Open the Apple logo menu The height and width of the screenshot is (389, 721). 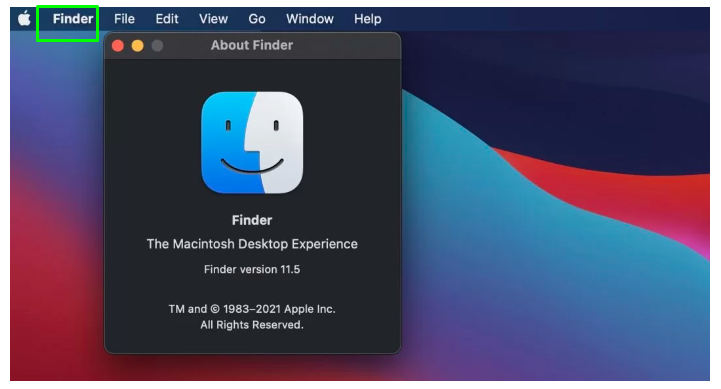point(24,19)
